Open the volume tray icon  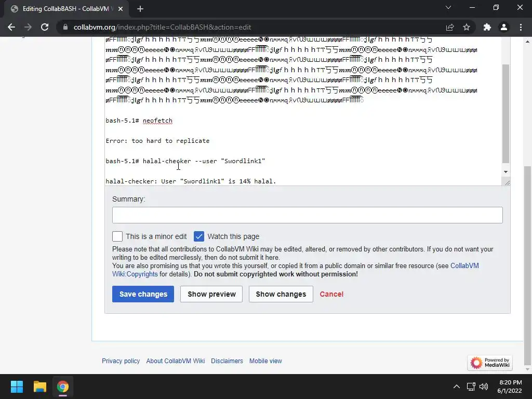484,387
